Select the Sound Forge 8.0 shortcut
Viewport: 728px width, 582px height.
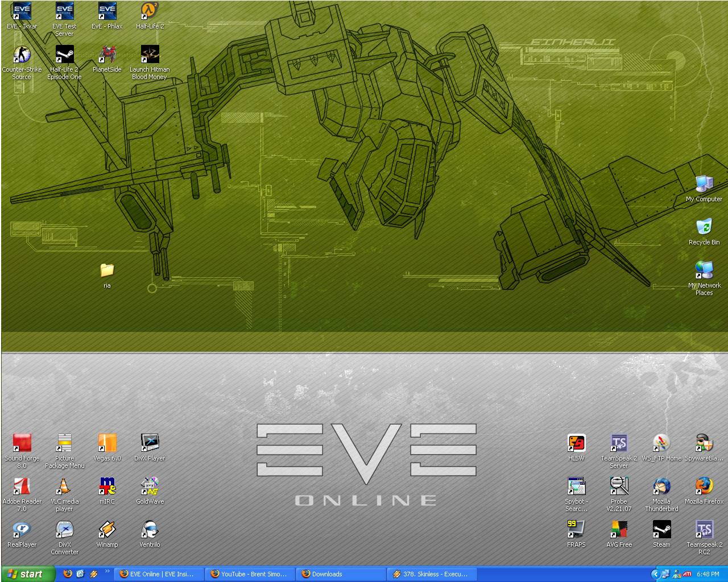tap(22, 451)
